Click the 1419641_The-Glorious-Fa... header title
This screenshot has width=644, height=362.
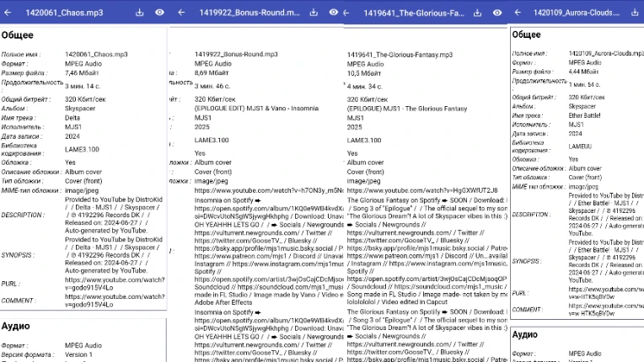(x=414, y=13)
